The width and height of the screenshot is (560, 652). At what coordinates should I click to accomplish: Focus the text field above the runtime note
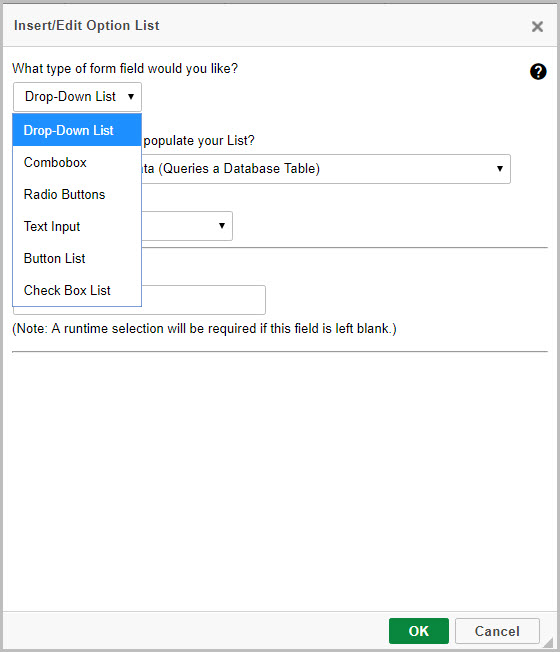pos(203,300)
